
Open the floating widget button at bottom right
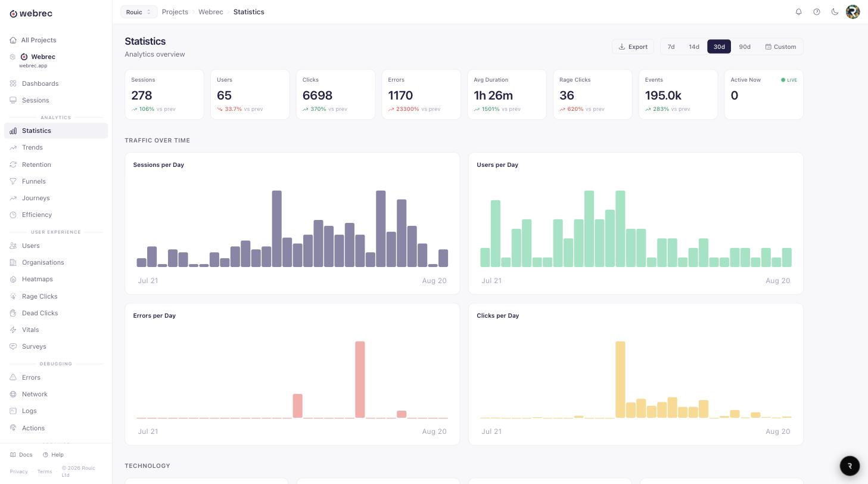click(850, 466)
